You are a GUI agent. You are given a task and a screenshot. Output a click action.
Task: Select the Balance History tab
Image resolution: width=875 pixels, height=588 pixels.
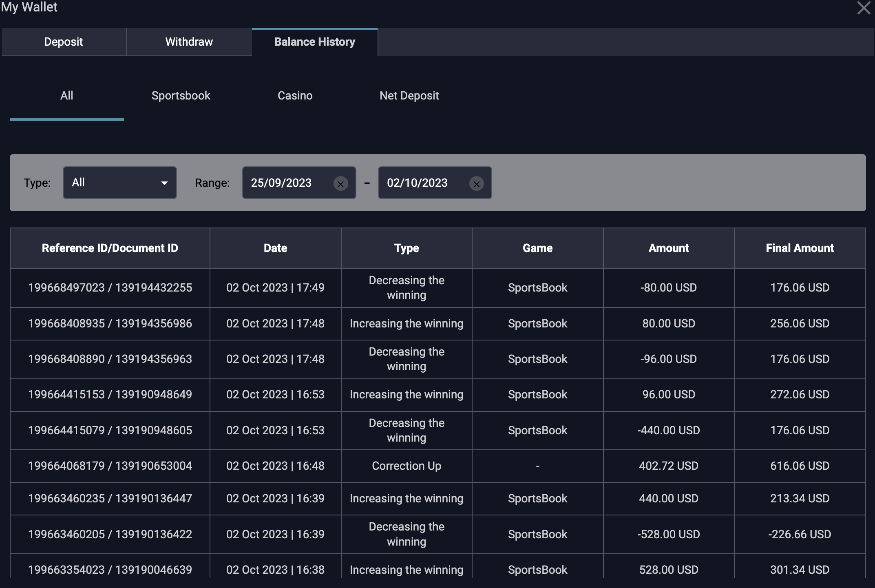[x=315, y=42]
